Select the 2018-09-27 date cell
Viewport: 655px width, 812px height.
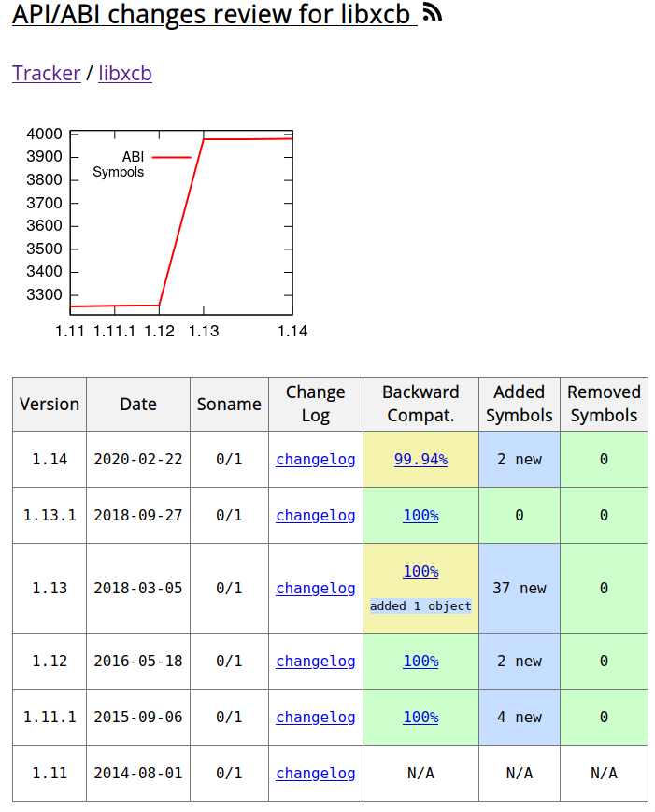(138, 515)
